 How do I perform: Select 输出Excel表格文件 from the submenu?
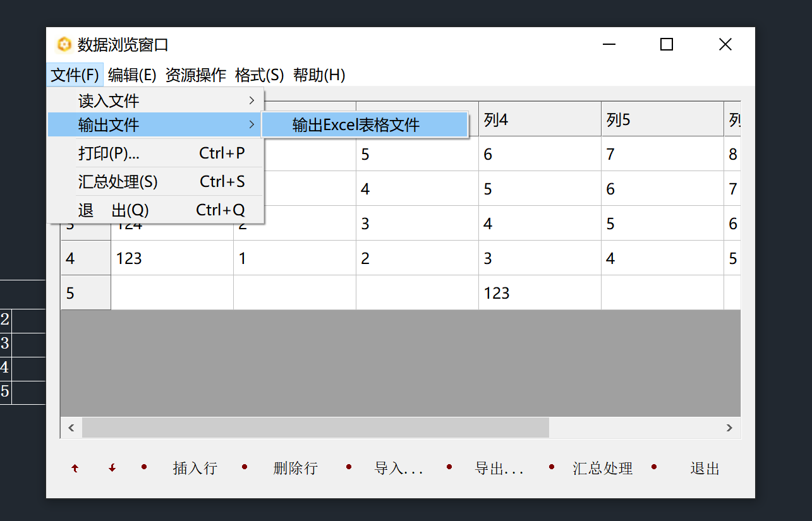(x=356, y=125)
